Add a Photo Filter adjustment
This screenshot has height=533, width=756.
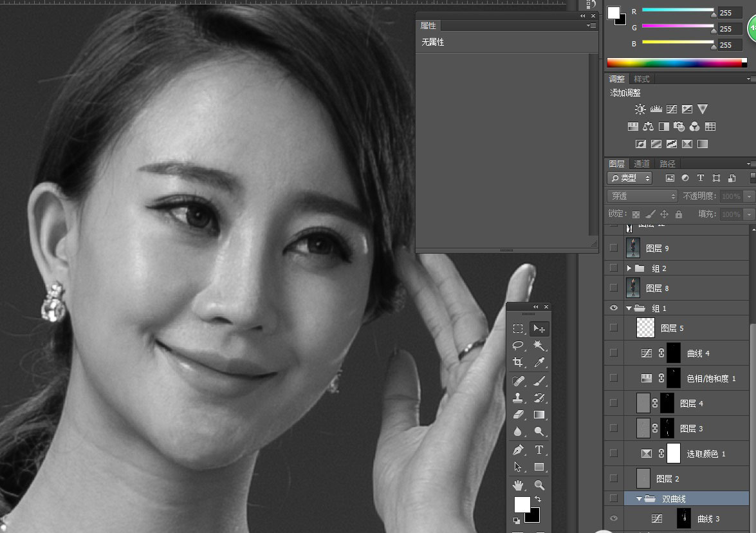(x=679, y=127)
